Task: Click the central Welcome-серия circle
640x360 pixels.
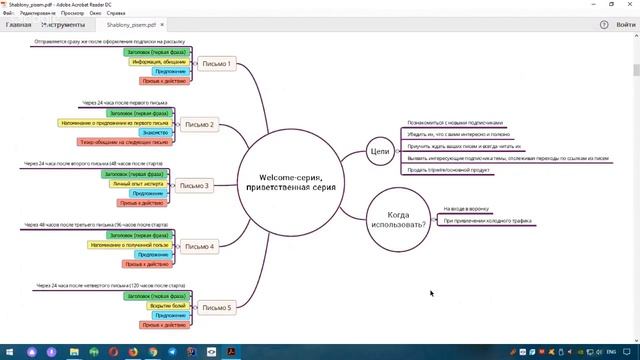Action: click(291, 182)
